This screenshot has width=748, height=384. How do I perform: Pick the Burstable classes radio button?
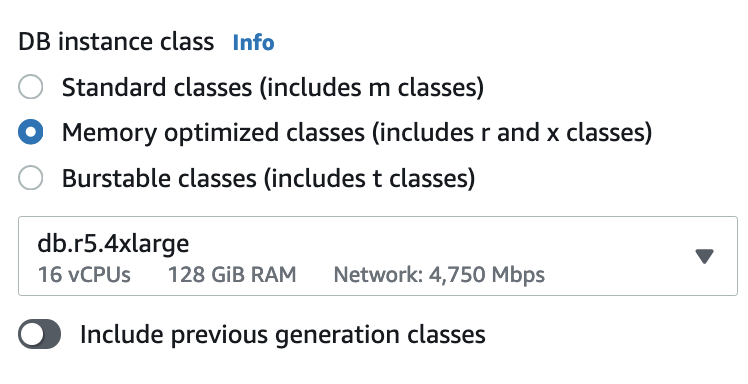coord(31,178)
